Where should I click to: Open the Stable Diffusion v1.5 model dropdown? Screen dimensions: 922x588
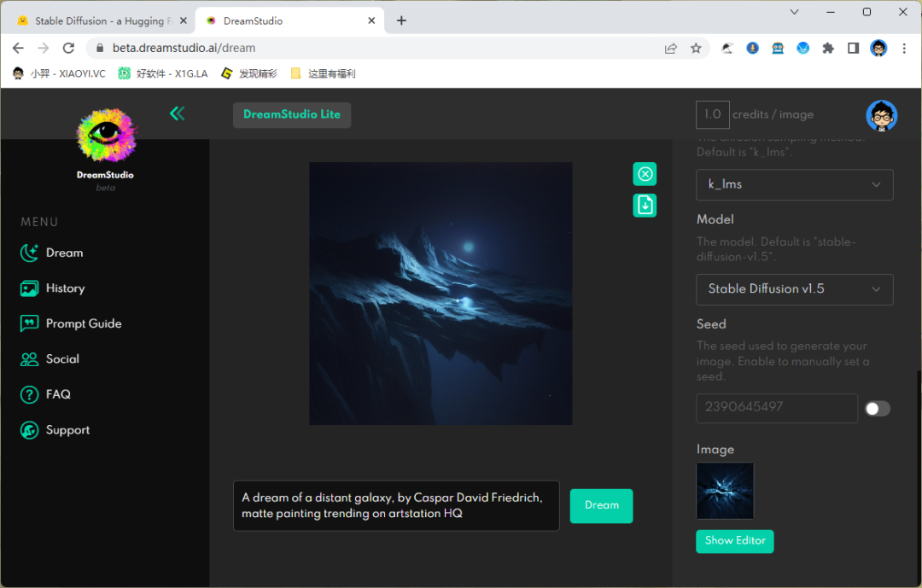pyautogui.click(x=795, y=289)
